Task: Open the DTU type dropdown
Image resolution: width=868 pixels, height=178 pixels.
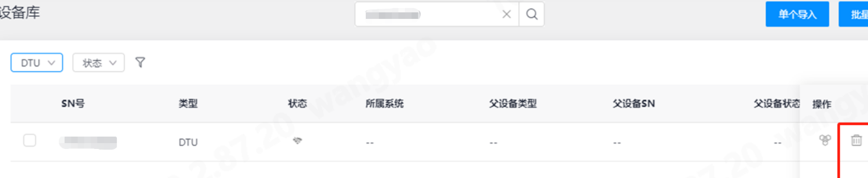Action: pos(37,62)
